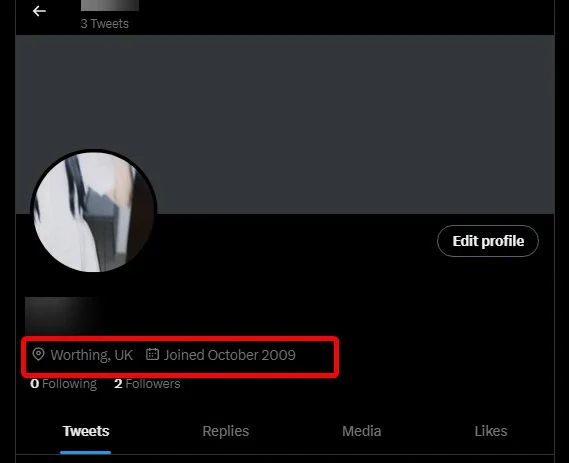Image resolution: width=569 pixels, height=463 pixels.
Task: Click the blurred name in top header
Action: [110, 5]
